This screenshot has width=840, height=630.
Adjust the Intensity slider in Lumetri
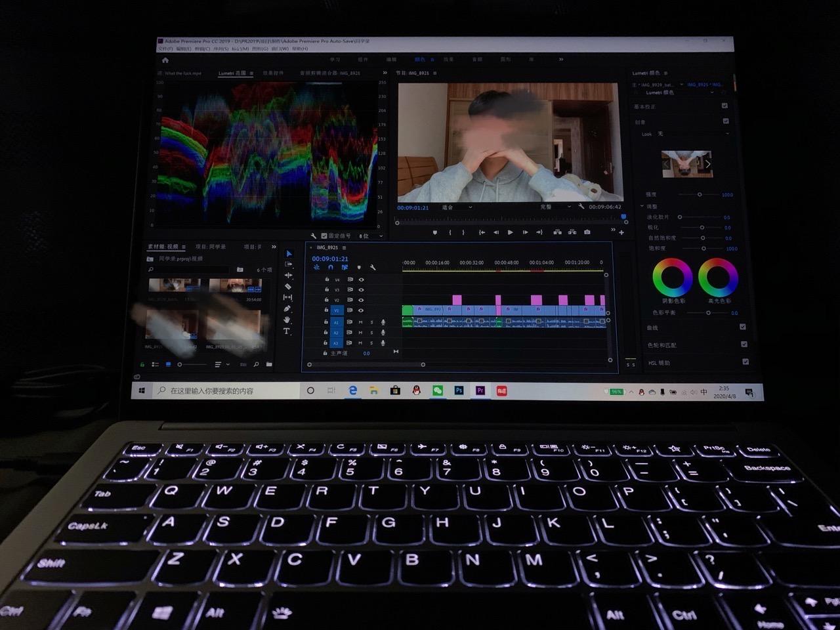[699, 194]
